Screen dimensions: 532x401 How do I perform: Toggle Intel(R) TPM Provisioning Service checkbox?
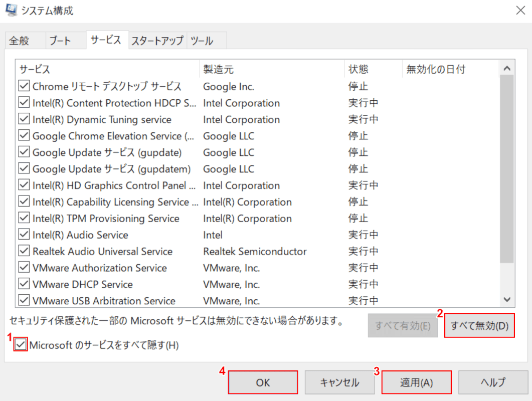(x=24, y=218)
